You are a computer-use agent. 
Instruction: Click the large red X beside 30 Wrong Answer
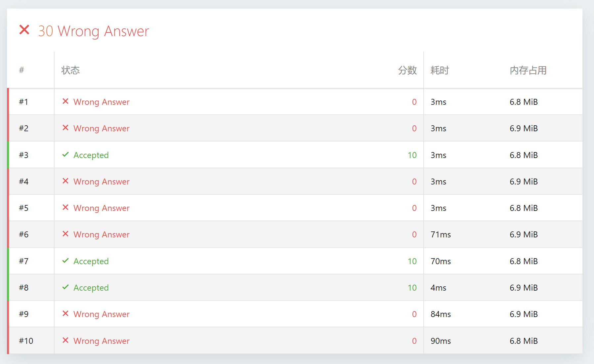24,30
